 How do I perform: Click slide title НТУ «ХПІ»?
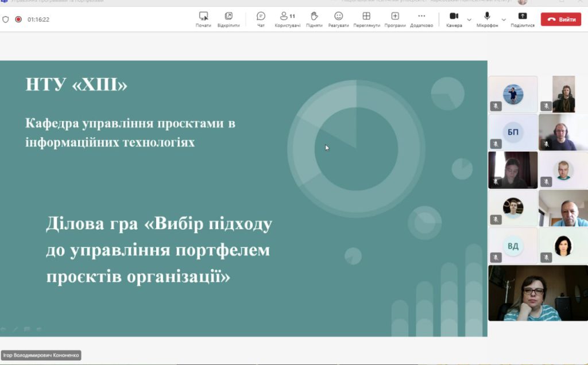pos(76,84)
